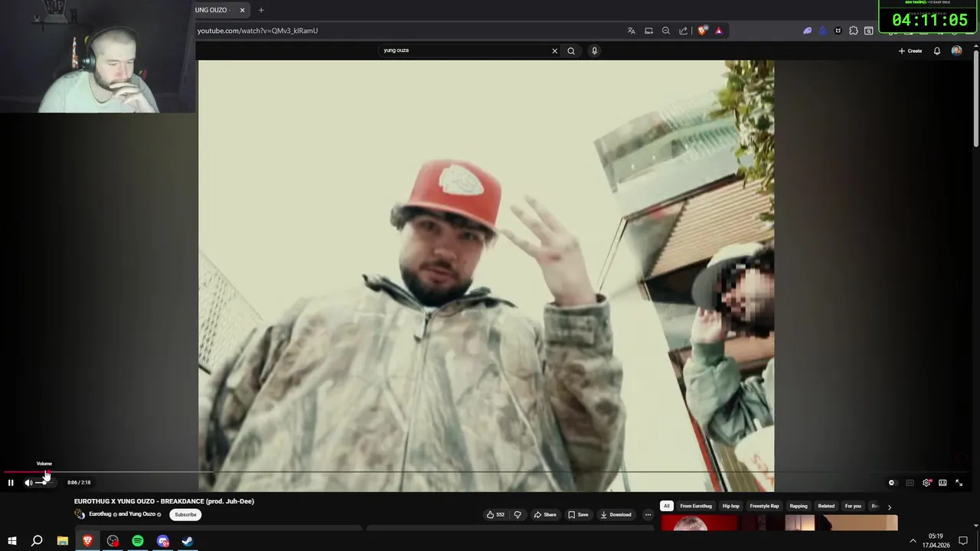Open the first recommended video thumbnail
The height and width of the screenshot is (551, 980).
[699, 523]
